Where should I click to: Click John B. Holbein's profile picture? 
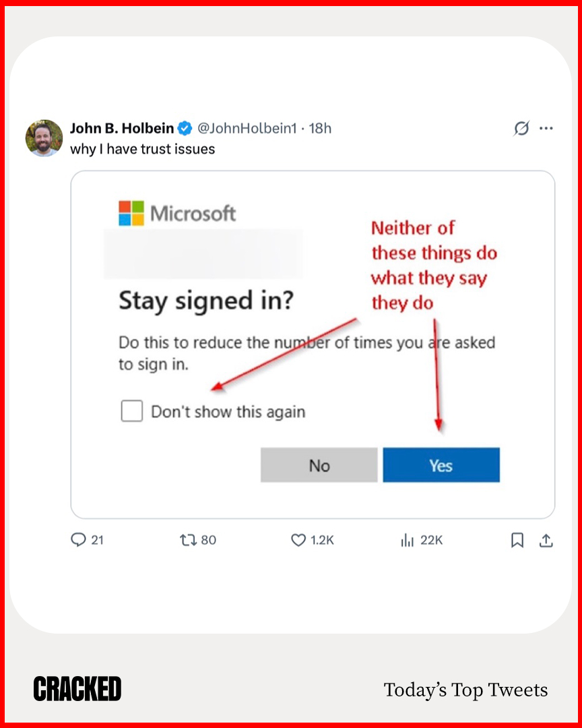tap(43, 137)
